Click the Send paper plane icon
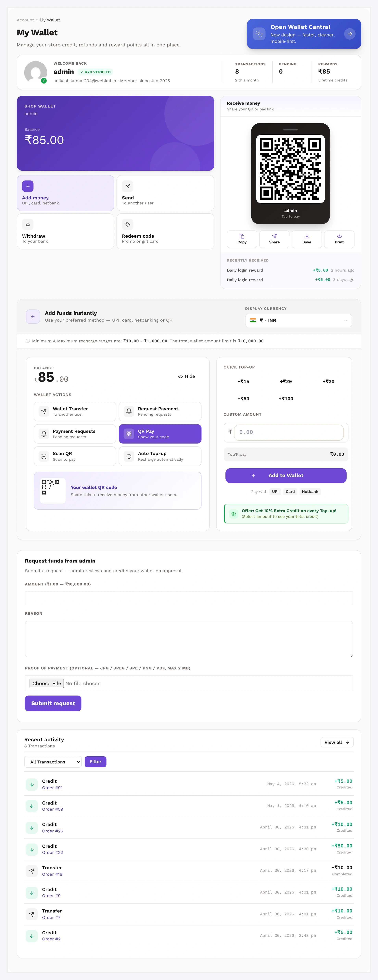This screenshot has width=378, height=980. (x=128, y=186)
